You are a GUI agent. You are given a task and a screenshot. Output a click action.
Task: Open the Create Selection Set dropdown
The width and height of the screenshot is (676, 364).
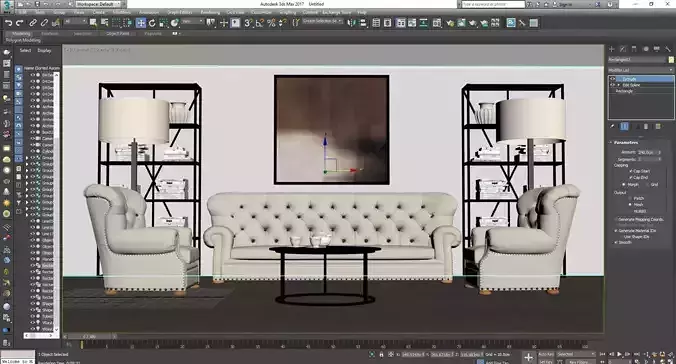(323, 21)
